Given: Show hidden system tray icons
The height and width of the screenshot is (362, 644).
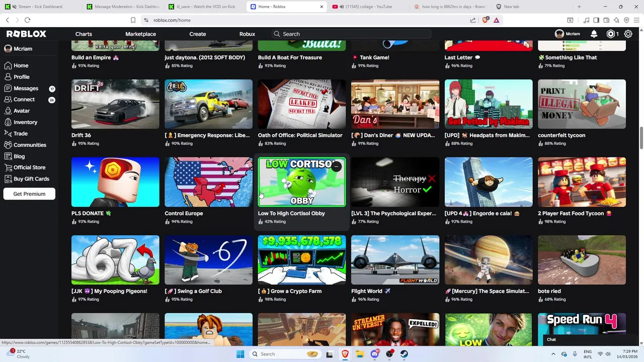Looking at the screenshot, I should click(x=552, y=354).
